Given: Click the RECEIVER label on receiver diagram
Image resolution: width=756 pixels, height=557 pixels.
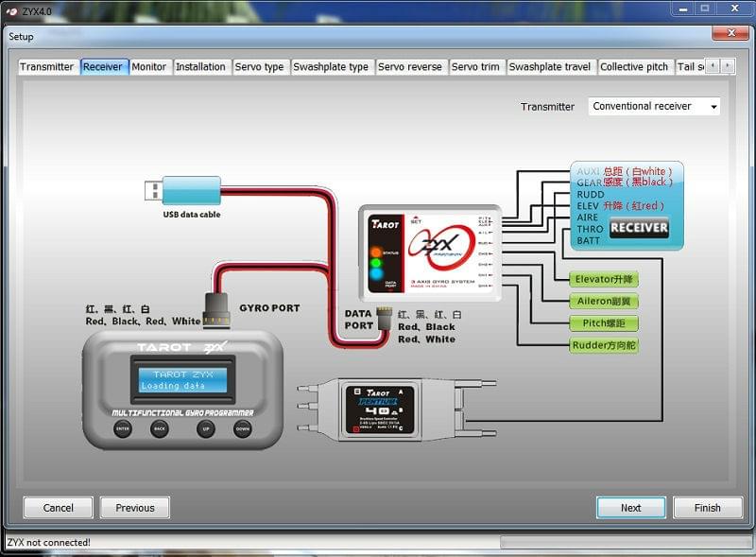Looking at the screenshot, I should click(639, 227).
